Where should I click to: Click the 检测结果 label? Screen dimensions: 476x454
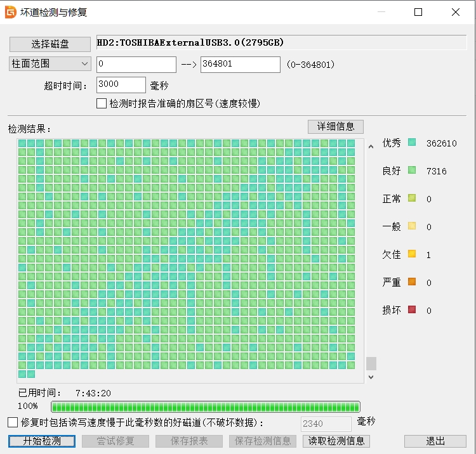[29, 129]
